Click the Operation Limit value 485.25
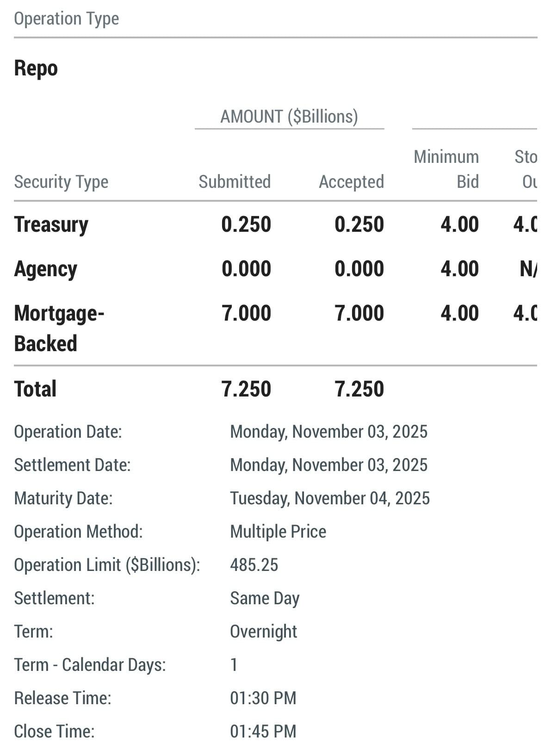The image size is (545, 756). pyautogui.click(x=254, y=565)
